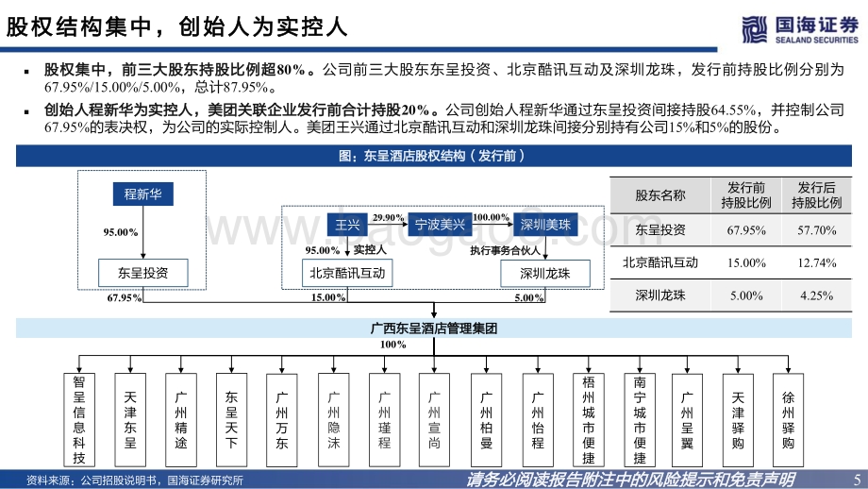This screenshot has height=489, width=868.
Task: Select the 广州万东 subsidiary box
Action: coord(282,420)
